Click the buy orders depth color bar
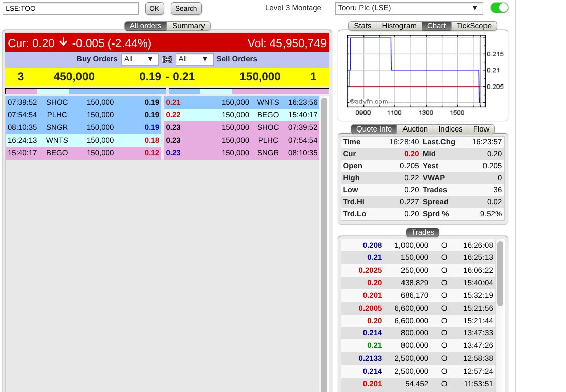566x392 pixels. click(x=85, y=91)
